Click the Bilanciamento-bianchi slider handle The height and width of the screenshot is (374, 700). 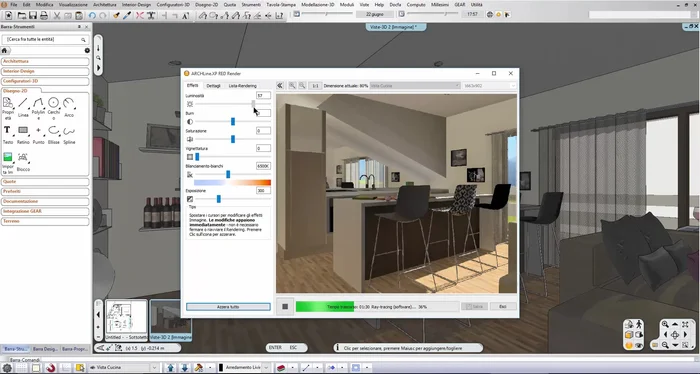(228, 174)
